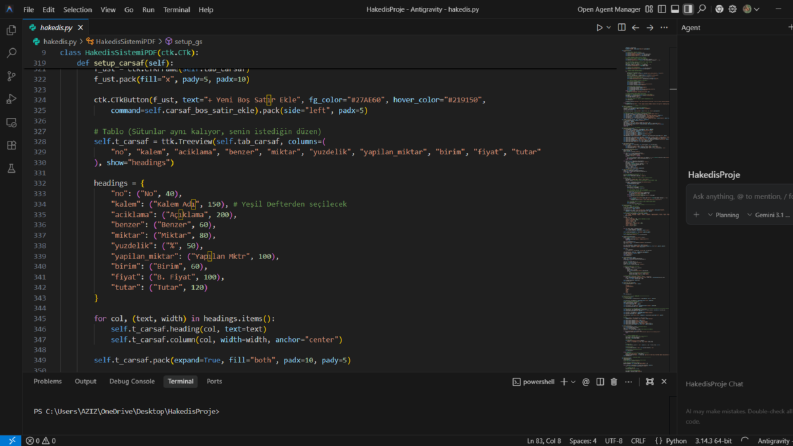This screenshot has width=793, height=446.
Task: Open the Planning mode dropdown
Action: pyautogui.click(x=723, y=215)
